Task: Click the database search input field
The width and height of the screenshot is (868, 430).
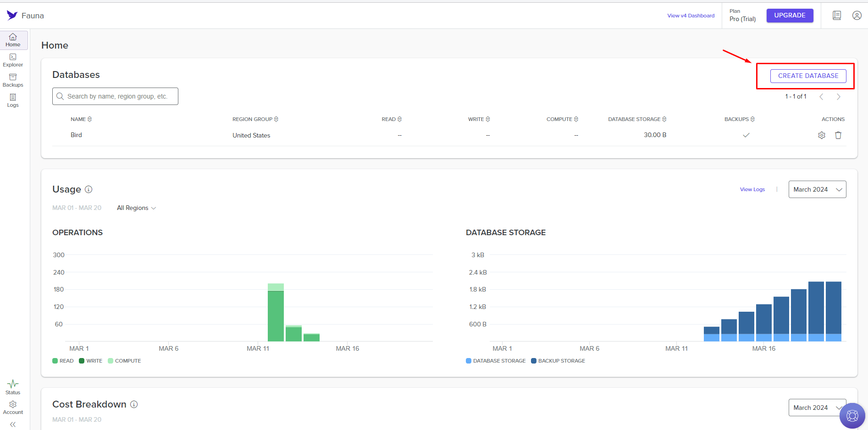Action: click(x=115, y=96)
